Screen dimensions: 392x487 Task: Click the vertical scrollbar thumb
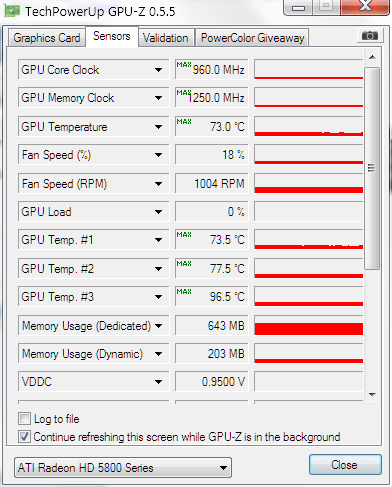pyautogui.click(x=372, y=168)
